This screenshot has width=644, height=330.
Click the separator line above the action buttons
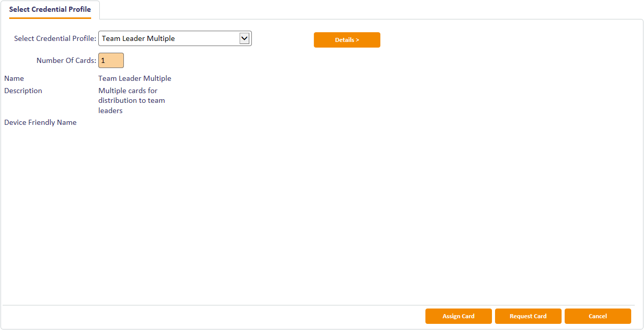click(x=318, y=305)
